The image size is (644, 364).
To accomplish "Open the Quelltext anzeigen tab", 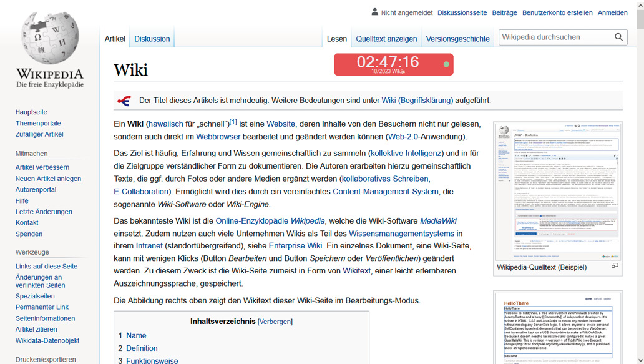I will pos(386,39).
